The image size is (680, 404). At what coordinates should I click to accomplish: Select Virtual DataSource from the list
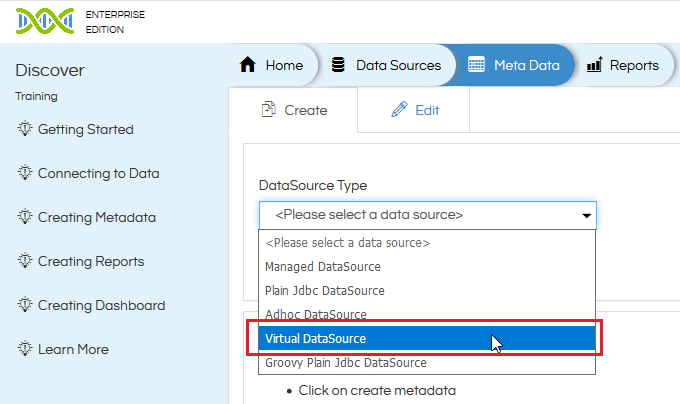(x=315, y=339)
